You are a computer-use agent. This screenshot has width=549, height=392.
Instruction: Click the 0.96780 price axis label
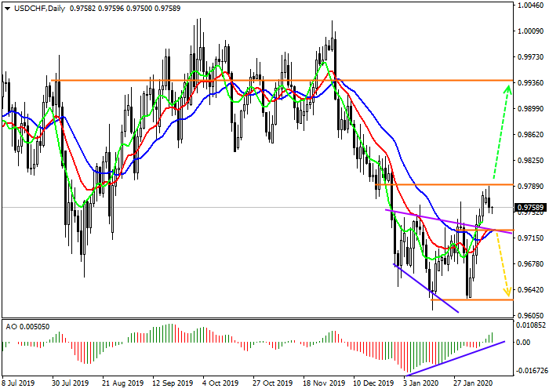(531, 264)
